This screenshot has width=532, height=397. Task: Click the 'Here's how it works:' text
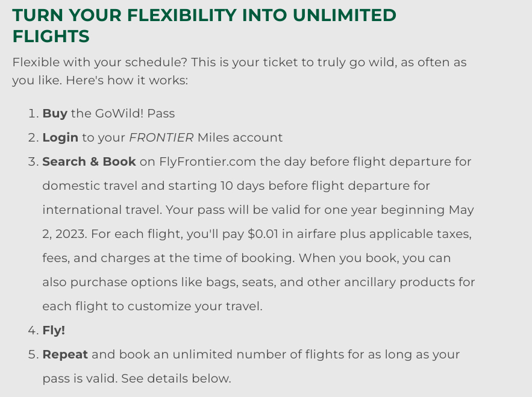(127, 80)
